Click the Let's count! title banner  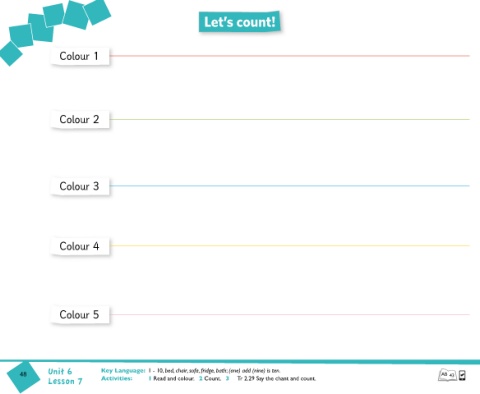[x=239, y=22]
